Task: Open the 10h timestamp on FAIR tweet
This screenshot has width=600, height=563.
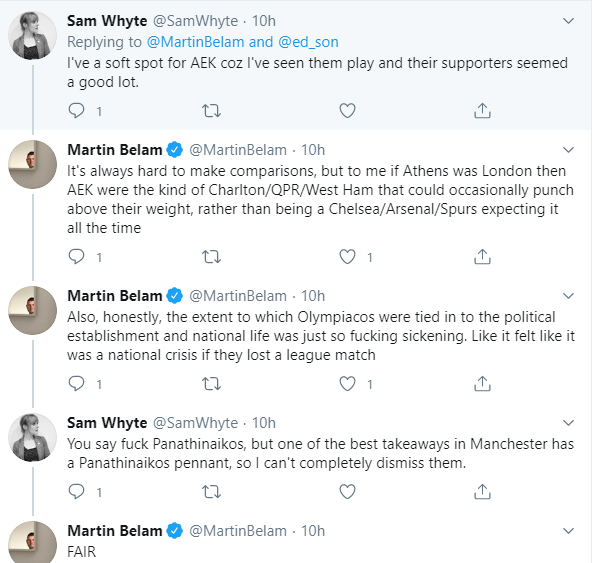Action: (313, 530)
